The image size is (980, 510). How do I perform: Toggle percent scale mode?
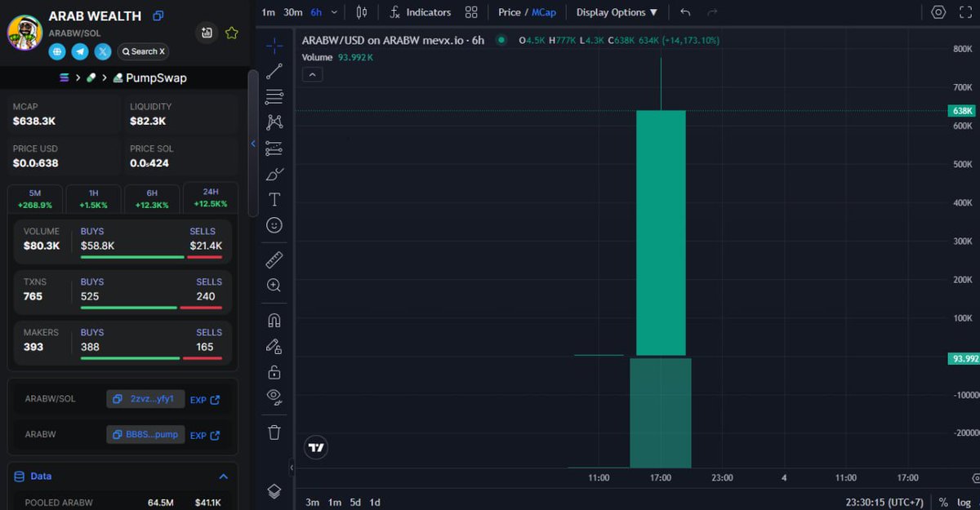tap(943, 502)
